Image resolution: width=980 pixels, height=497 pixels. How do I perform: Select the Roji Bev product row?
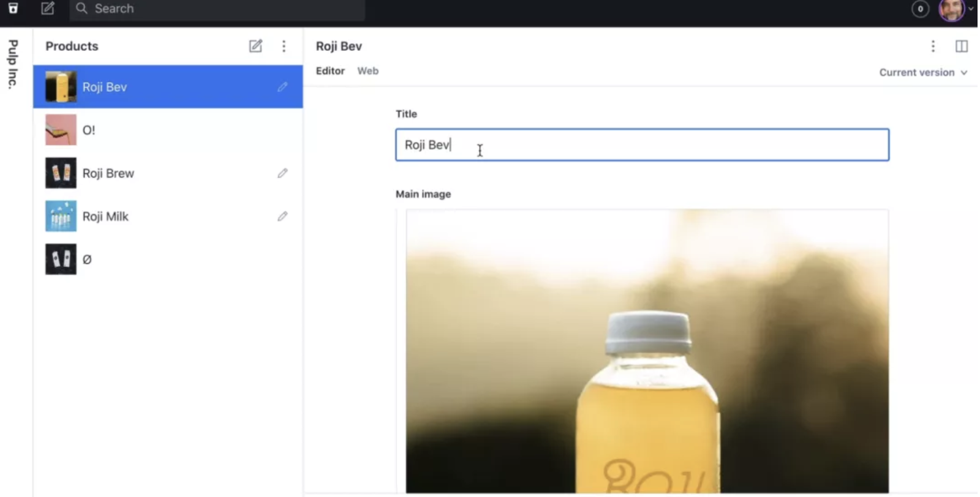tap(168, 87)
